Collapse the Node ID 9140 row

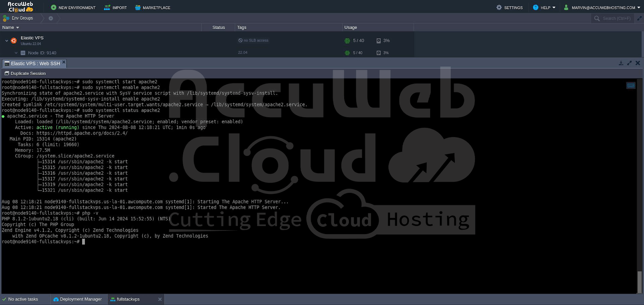[16, 53]
